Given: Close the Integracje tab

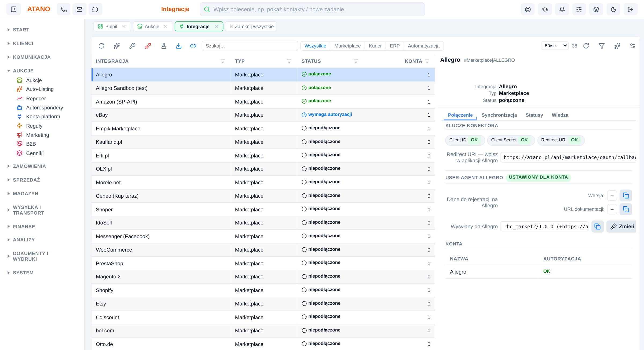Looking at the screenshot, I should tap(216, 27).
